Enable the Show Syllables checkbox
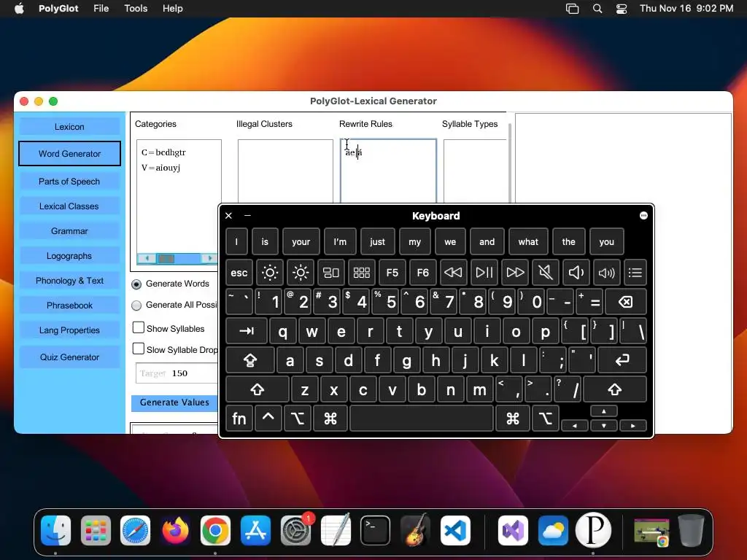Screen dimensions: 747x560 coord(139,327)
